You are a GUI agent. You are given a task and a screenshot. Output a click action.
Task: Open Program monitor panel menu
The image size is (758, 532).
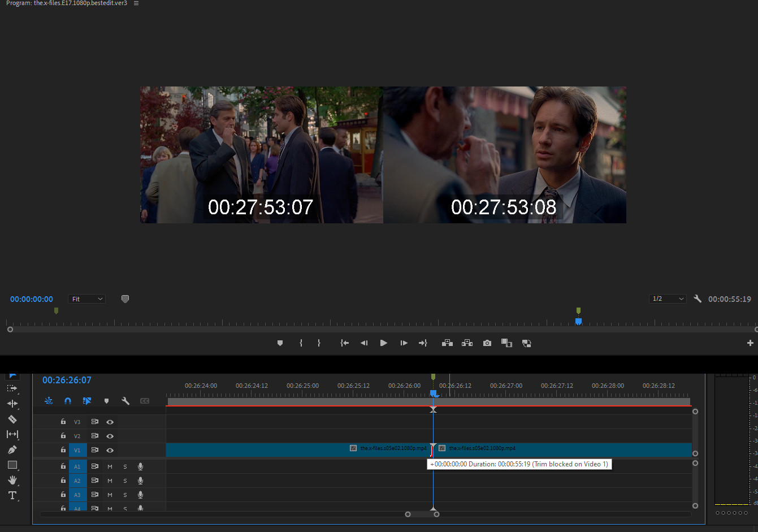(136, 3)
